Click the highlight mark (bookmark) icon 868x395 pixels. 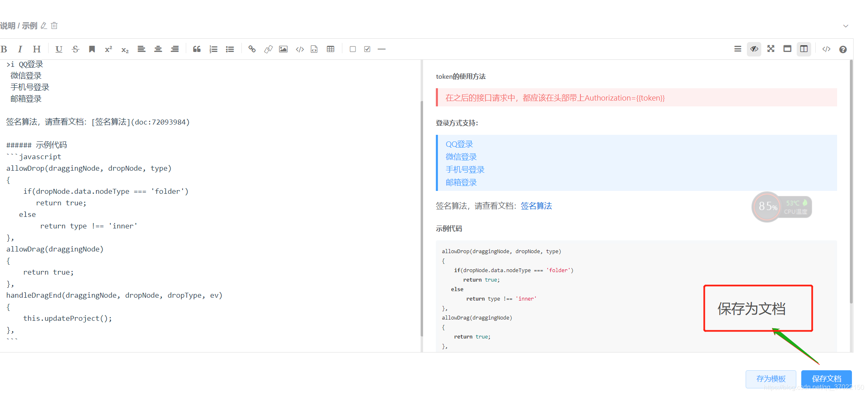coord(92,49)
